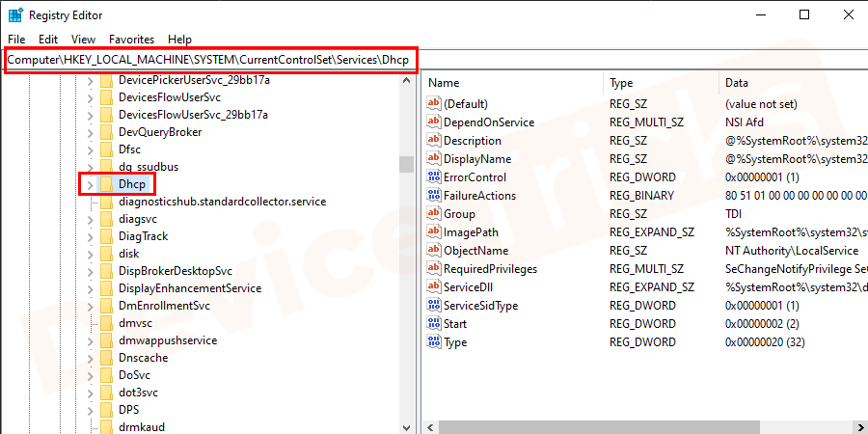Select the DisplayEnhancementService key

point(190,288)
